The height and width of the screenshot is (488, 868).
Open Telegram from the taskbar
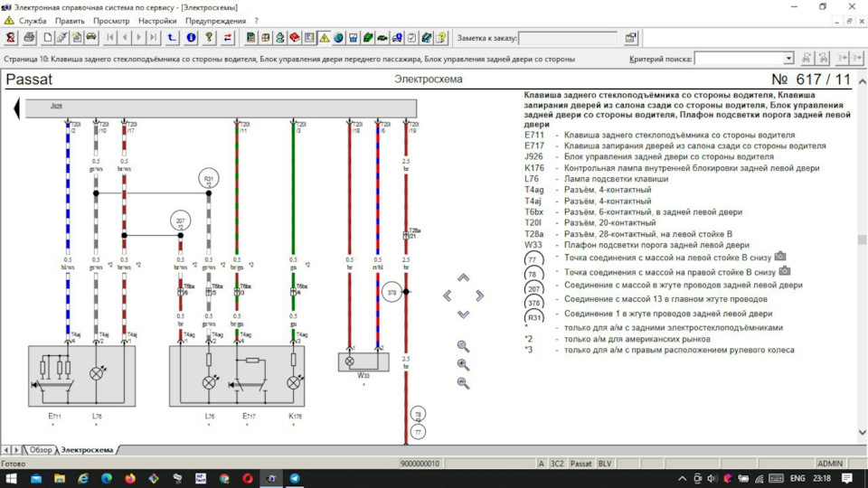(x=295, y=478)
